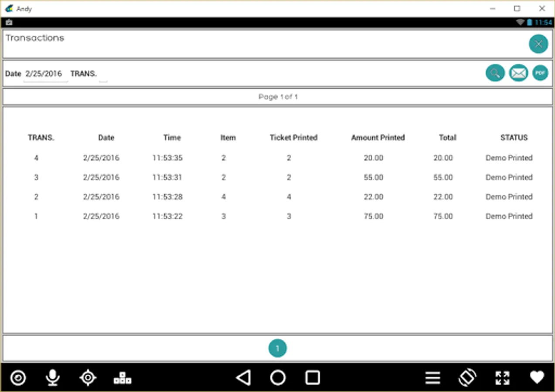Click the location target icon
Viewport: 555px width, 392px height.
[x=88, y=378]
